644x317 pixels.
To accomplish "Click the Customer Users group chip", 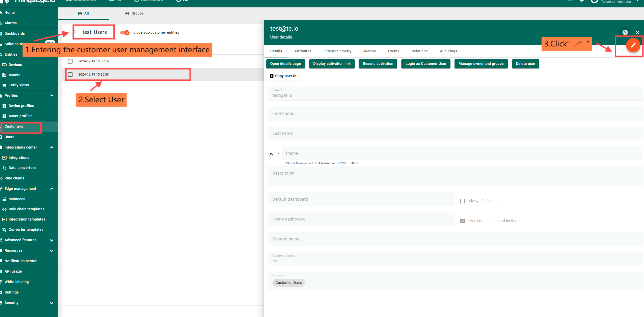I will [x=288, y=283].
